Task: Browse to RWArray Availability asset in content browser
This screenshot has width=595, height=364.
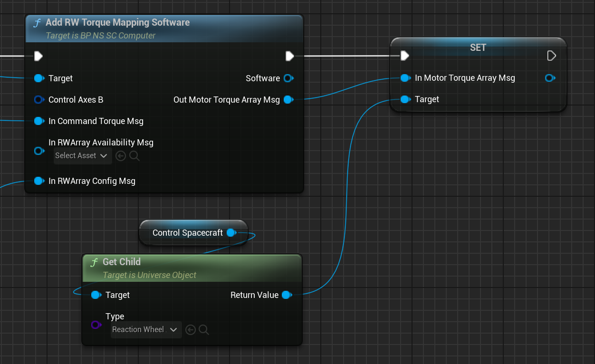Action: [x=134, y=156]
